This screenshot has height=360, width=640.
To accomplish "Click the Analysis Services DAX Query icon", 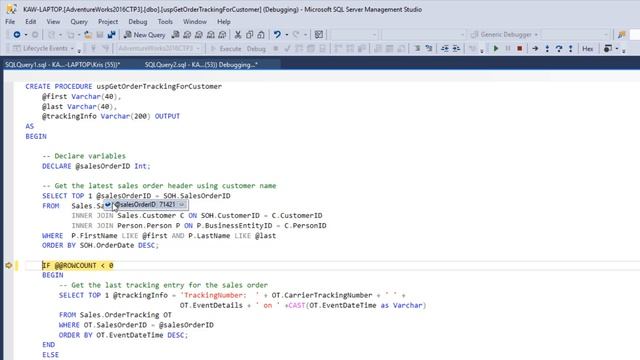I will (222, 35).
